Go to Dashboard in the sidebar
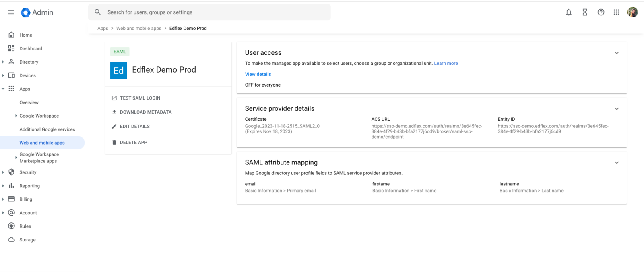 pos(31,48)
